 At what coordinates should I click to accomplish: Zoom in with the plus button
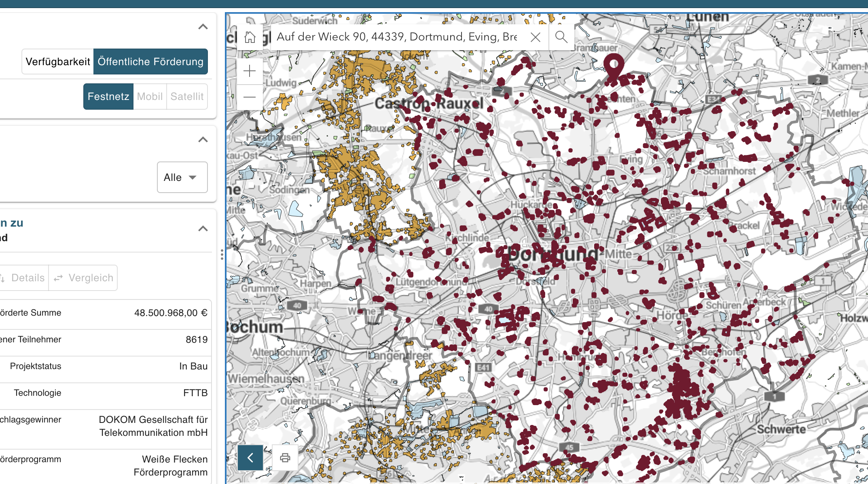[x=250, y=71]
